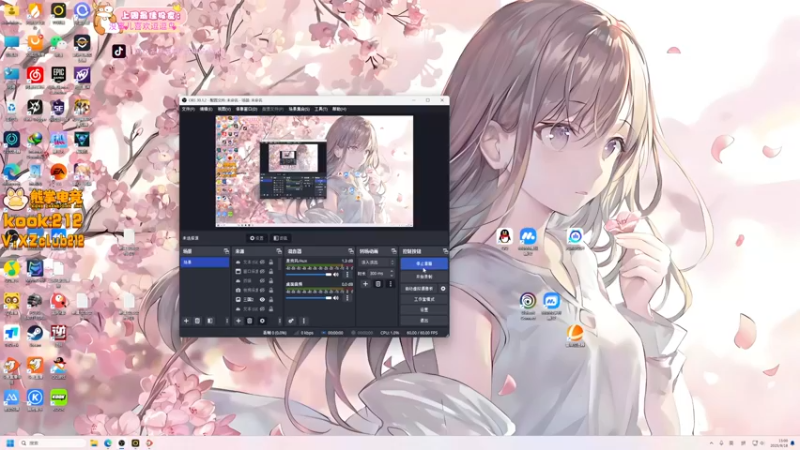Image resolution: width=800 pixels, height=450 pixels.
Task: Open mixer bottom three-dot options menu
Action: pyautogui.click(x=304, y=321)
